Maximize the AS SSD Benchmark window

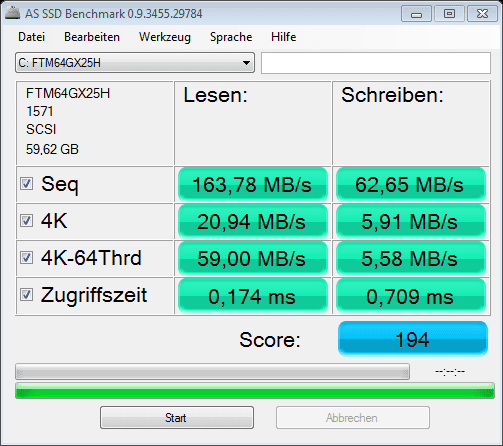point(449,14)
